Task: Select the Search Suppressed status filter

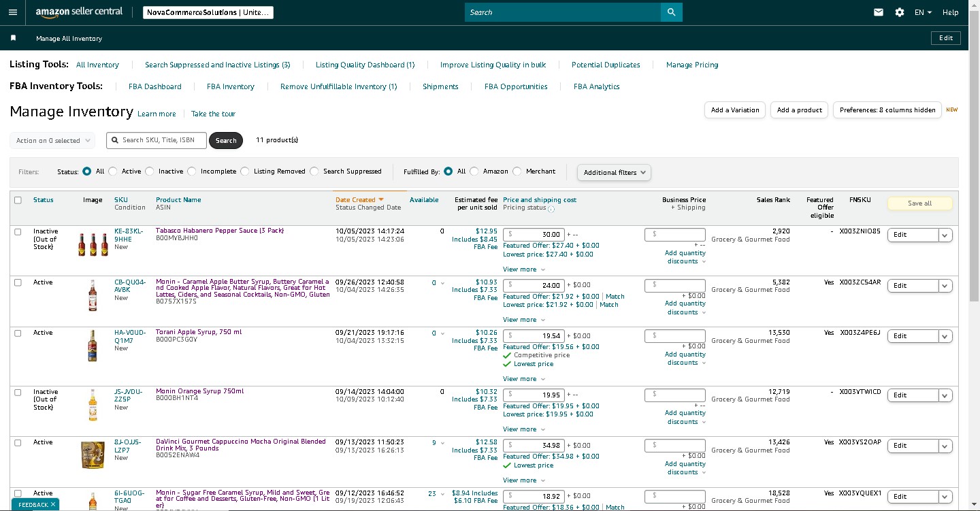Action: tap(314, 171)
